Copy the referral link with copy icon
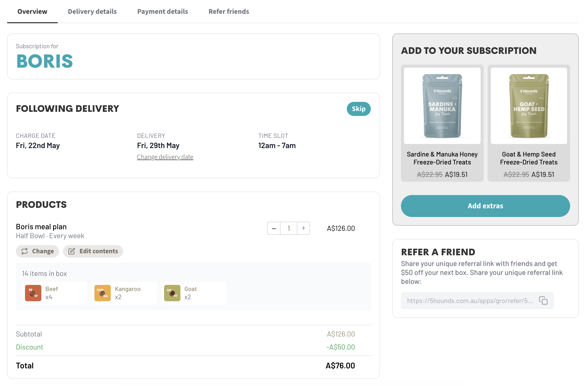Screen dimensions: 588x386 543,300
